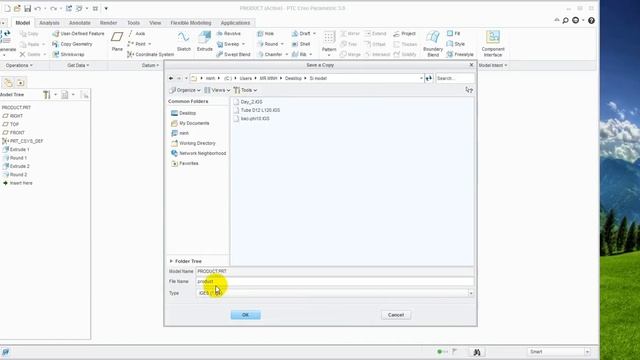This screenshot has width=640, height=360.
Task: Click the File Name input field
Action: [335, 282]
